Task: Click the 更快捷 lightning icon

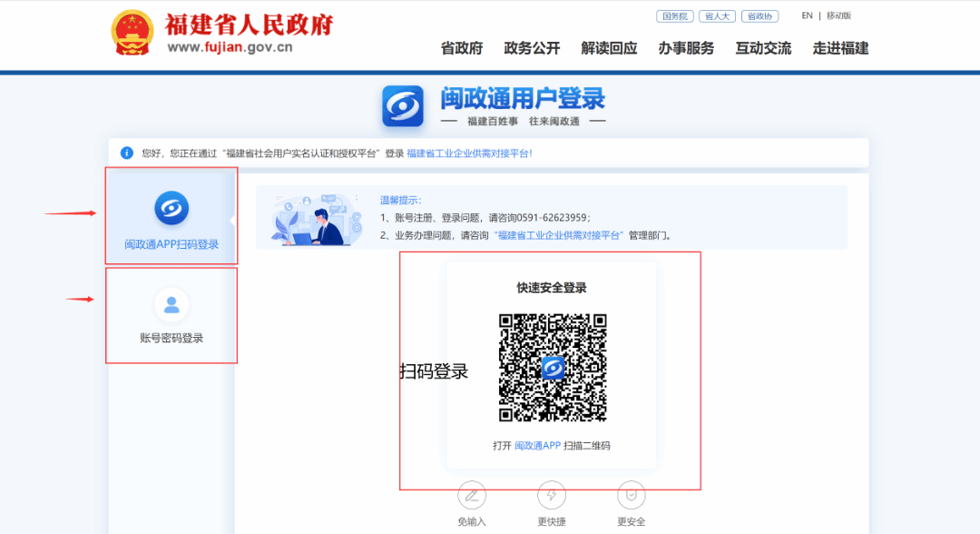Action: pos(552,495)
